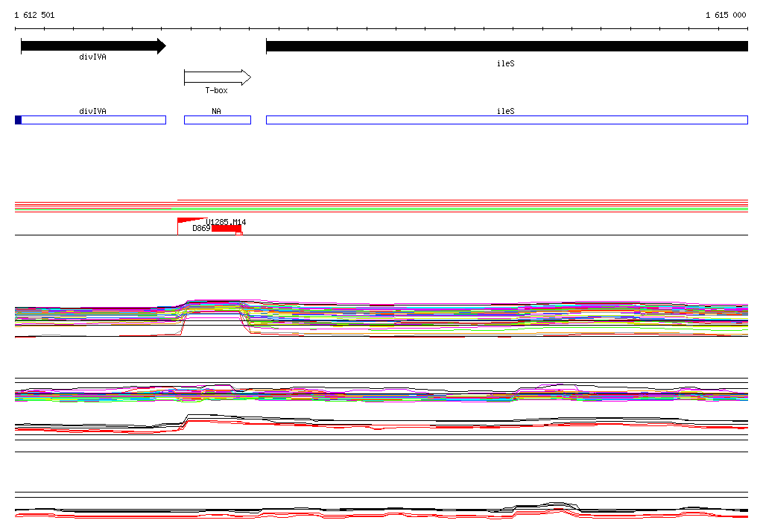Click the blue NA outlined box
This screenshot has height=532, width=763.
(218, 120)
